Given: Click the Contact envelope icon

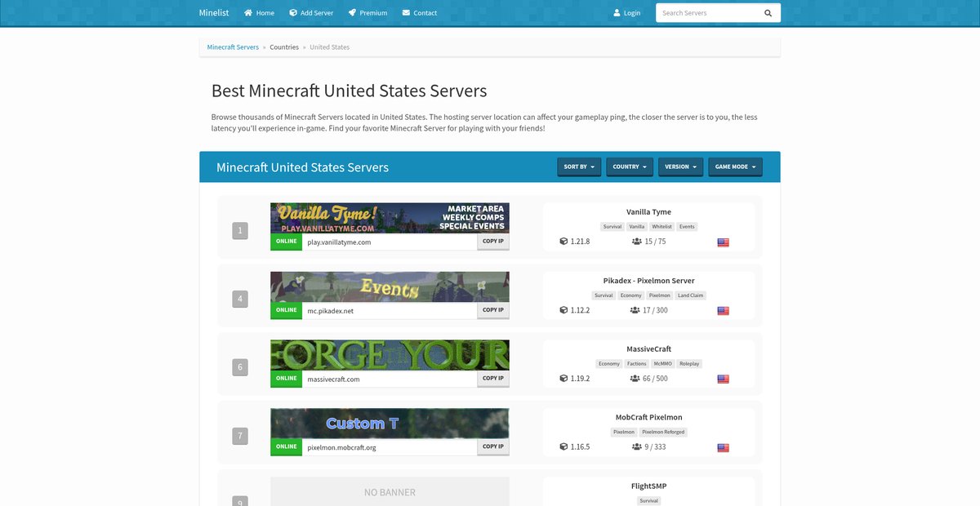Looking at the screenshot, I should (x=406, y=13).
